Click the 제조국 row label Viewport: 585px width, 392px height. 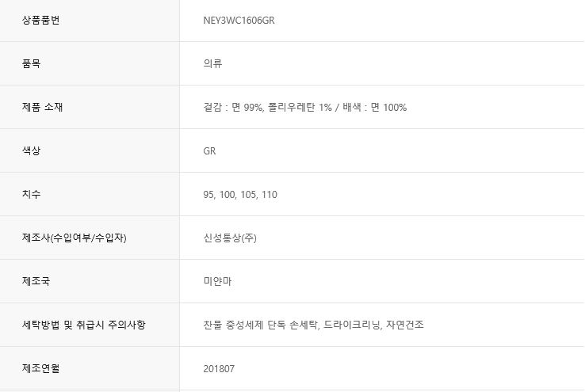tap(36, 281)
